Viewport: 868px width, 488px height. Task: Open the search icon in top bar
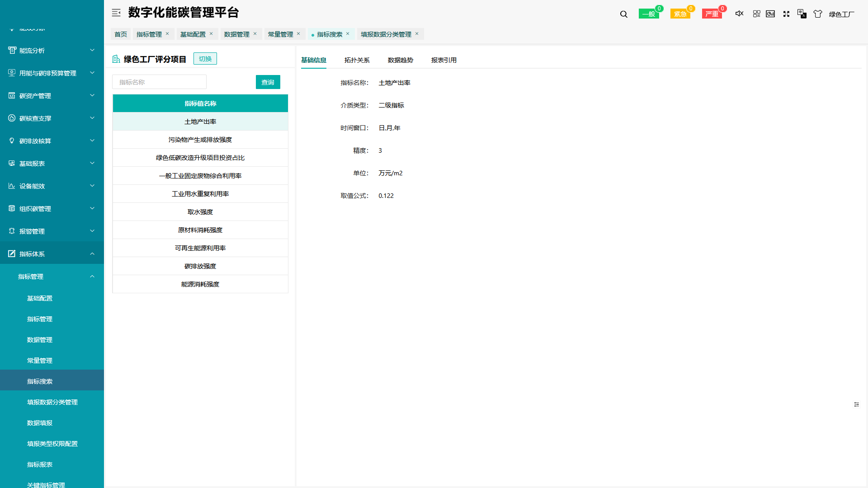click(623, 14)
